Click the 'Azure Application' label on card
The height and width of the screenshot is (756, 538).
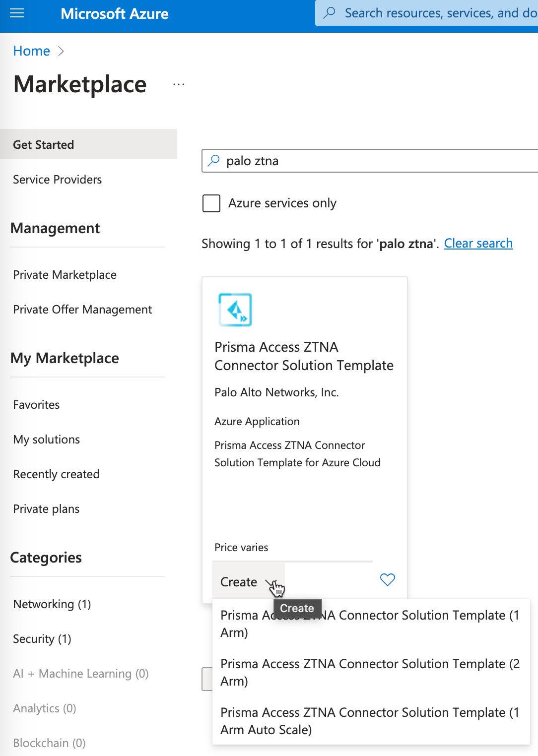point(257,421)
